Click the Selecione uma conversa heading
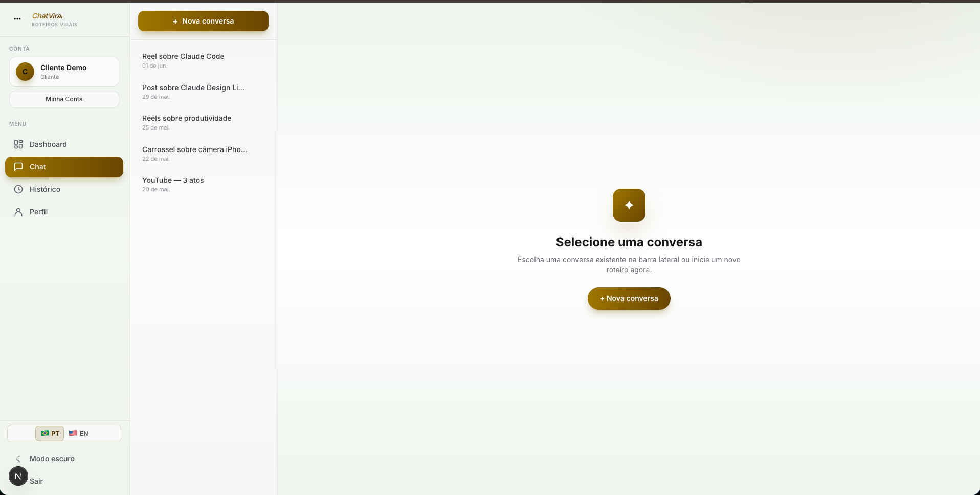This screenshot has width=980, height=495. click(x=629, y=242)
